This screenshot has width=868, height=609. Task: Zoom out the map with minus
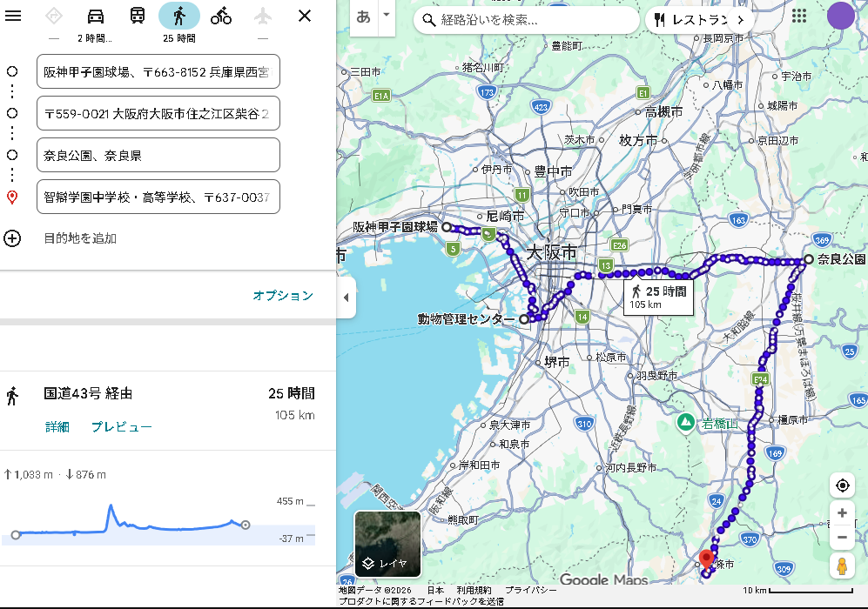coord(842,537)
